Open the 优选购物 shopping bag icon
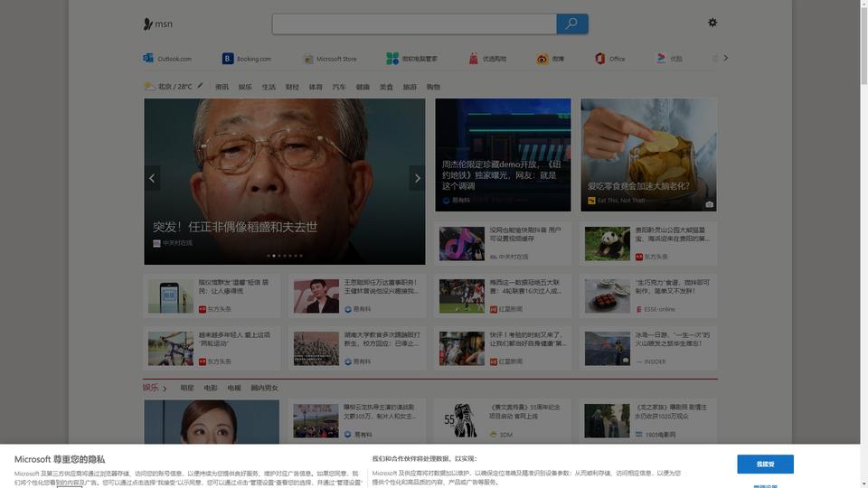This screenshot has width=868, height=488. pyautogui.click(x=473, y=58)
